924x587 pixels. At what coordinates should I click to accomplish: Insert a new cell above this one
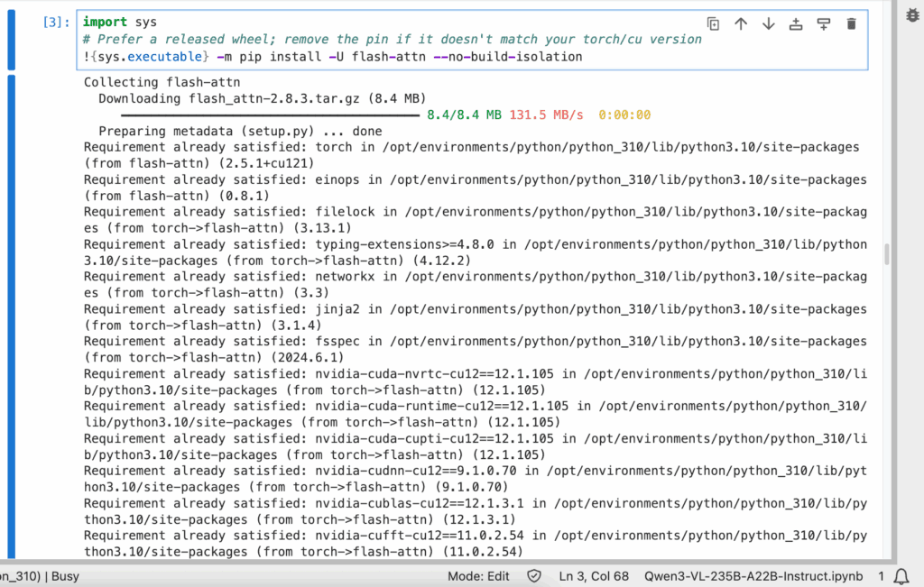click(796, 24)
